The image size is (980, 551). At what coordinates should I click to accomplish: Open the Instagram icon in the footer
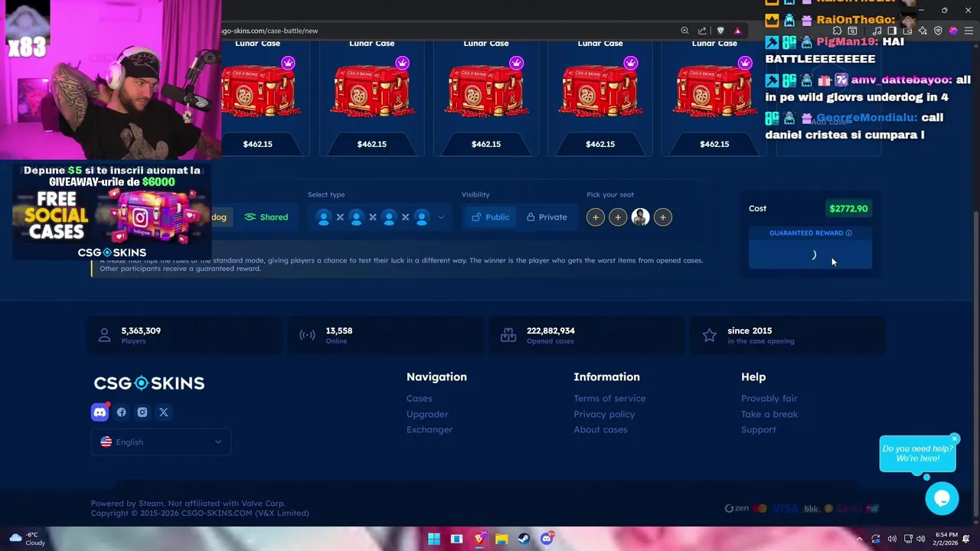click(x=142, y=412)
